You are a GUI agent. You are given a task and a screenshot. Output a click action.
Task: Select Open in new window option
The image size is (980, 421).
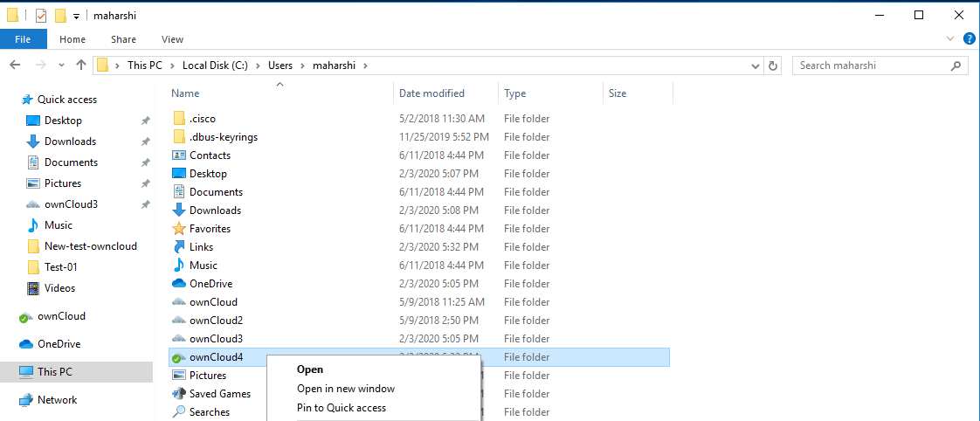click(x=345, y=389)
